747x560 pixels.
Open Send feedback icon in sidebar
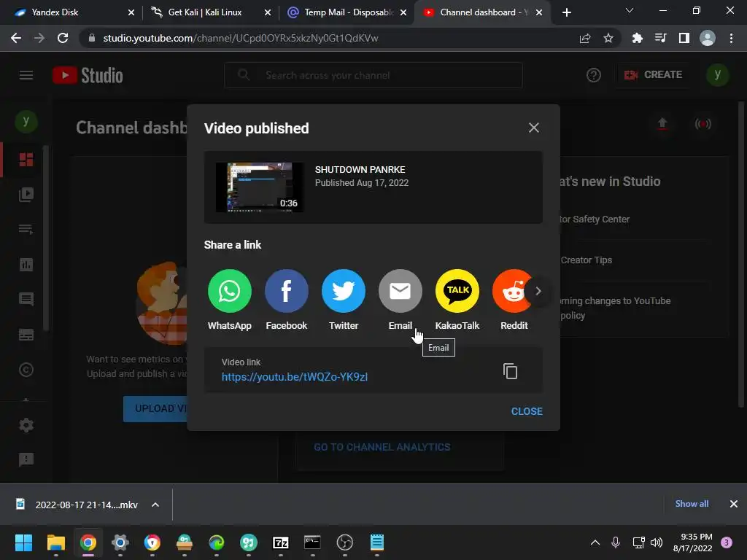point(26,459)
